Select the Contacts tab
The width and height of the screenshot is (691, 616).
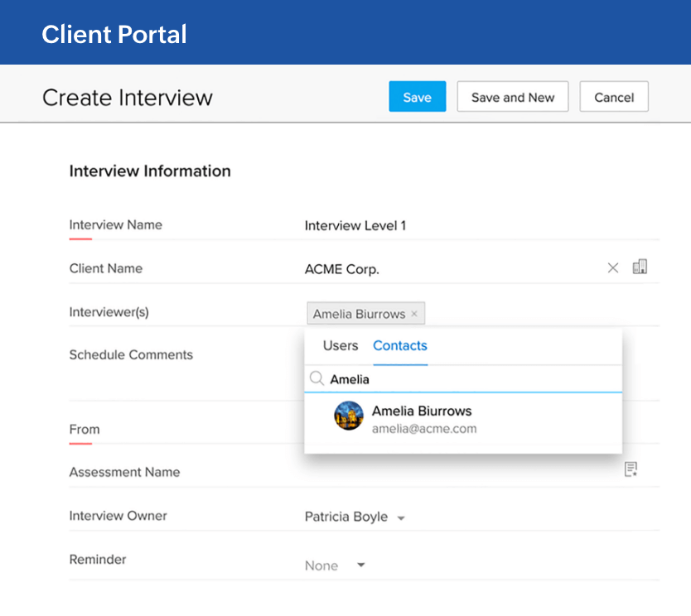point(400,346)
